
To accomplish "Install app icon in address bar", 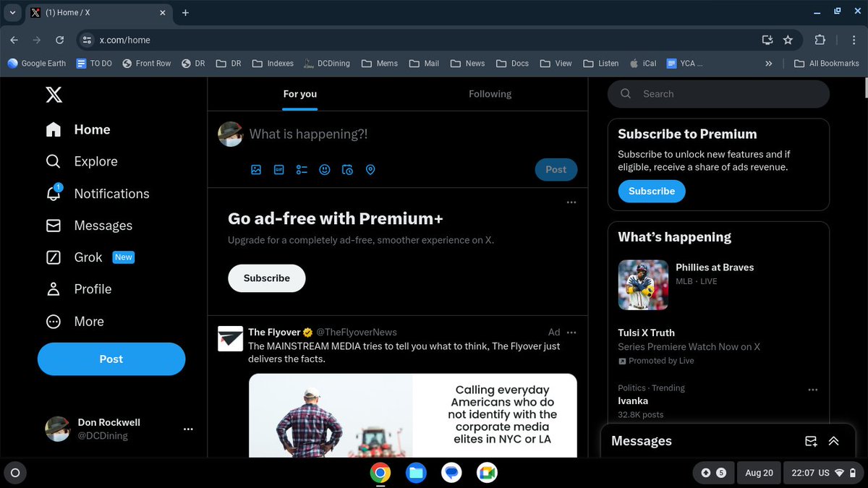I will point(767,40).
